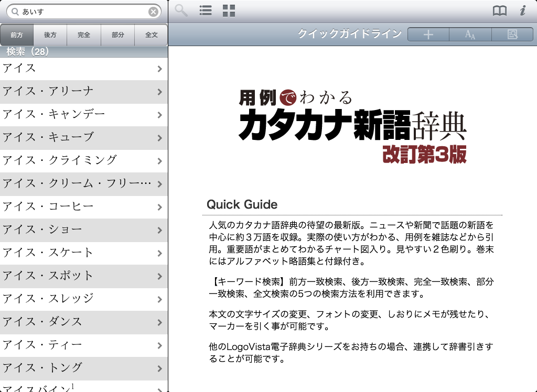
Task: Switch to the grid view icon
Action: (x=229, y=11)
